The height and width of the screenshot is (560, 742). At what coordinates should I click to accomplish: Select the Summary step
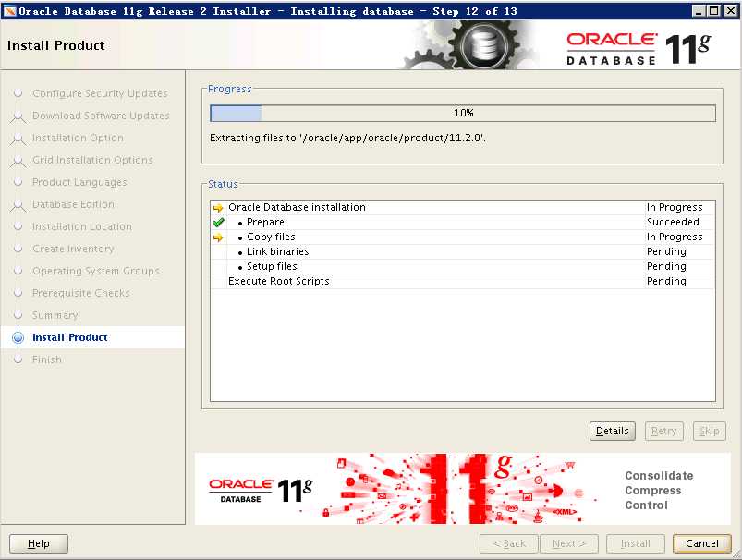tap(55, 315)
